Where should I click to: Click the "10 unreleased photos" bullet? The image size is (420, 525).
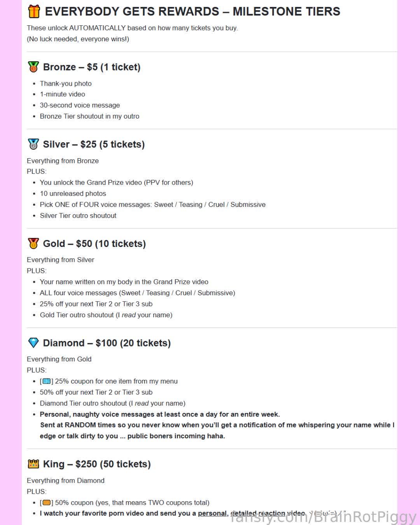click(73, 193)
